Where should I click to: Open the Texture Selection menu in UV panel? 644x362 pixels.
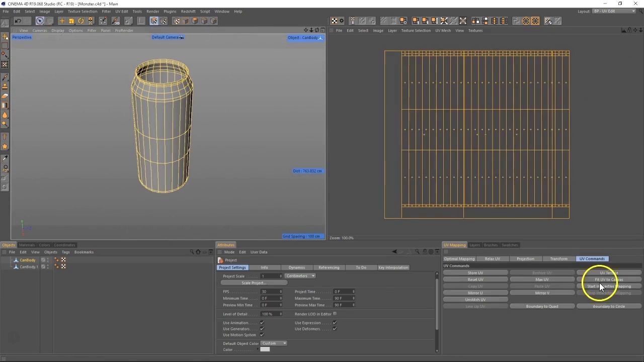click(416, 30)
